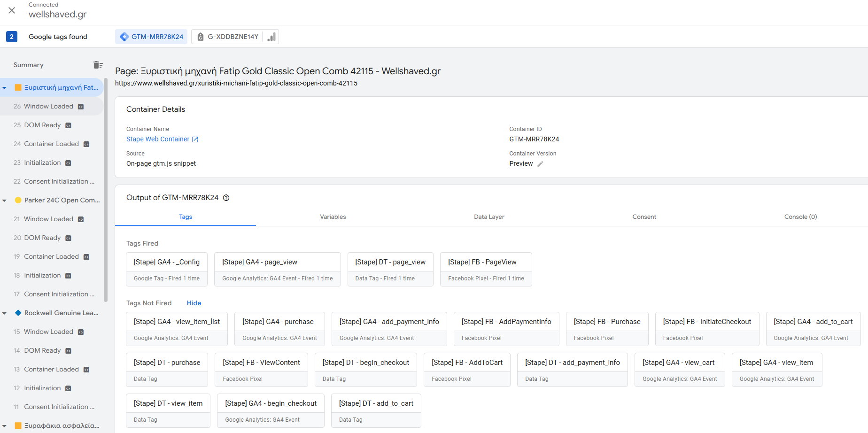Click the code icon beside 21 Window Loaded
This screenshot has width=868, height=433.
pyautogui.click(x=81, y=219)
